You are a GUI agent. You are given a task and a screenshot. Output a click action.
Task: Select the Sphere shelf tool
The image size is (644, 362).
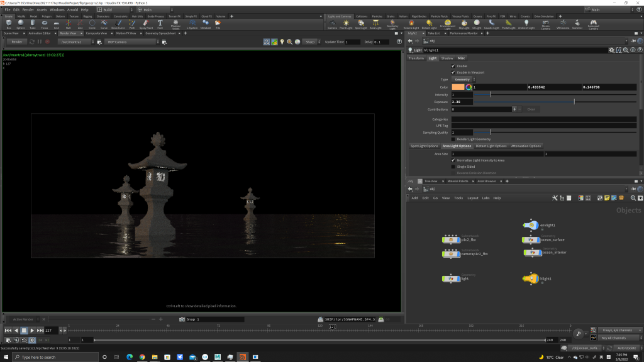[x=20, y=24]
